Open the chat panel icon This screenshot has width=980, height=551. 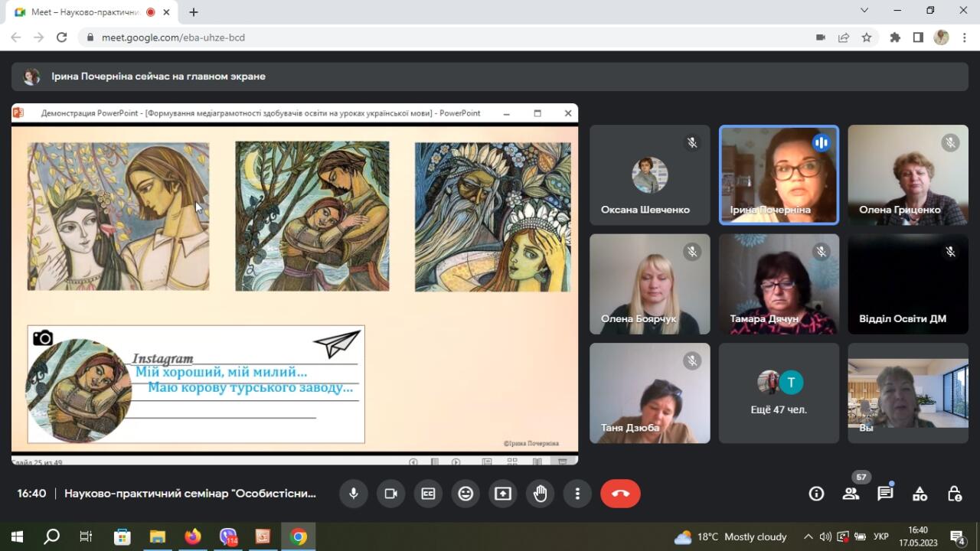[885, 494]
